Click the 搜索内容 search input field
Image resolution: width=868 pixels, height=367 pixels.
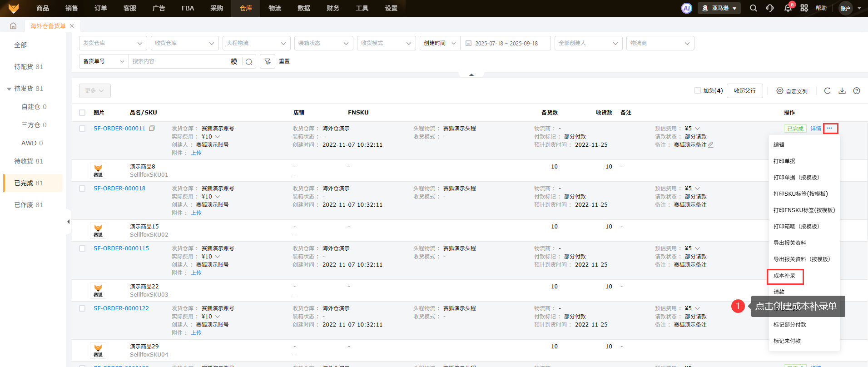(x=179, y=61)
